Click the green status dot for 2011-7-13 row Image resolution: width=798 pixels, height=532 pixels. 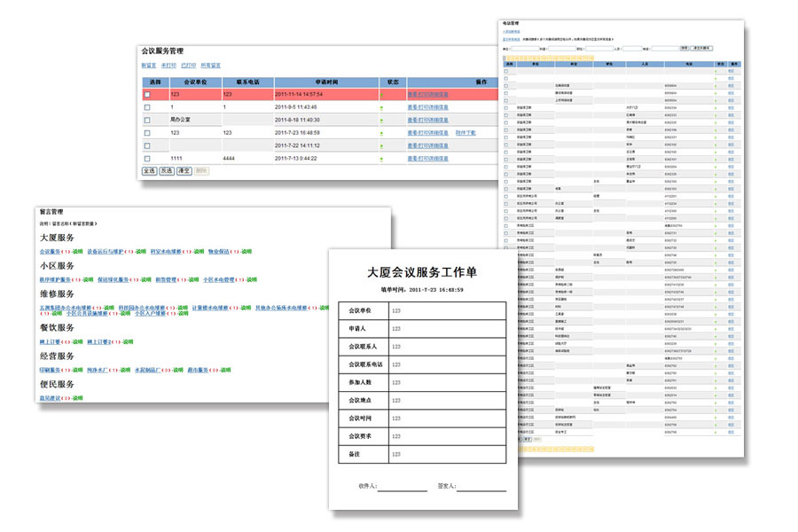(381, 159)
